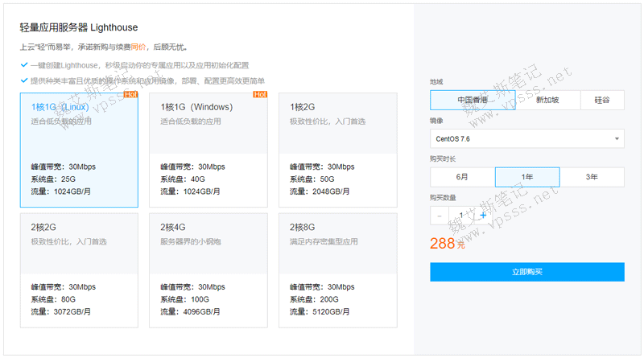Click the image dropdown arrow
Viewport: 644px width, 358px height.
pos(617,138)
